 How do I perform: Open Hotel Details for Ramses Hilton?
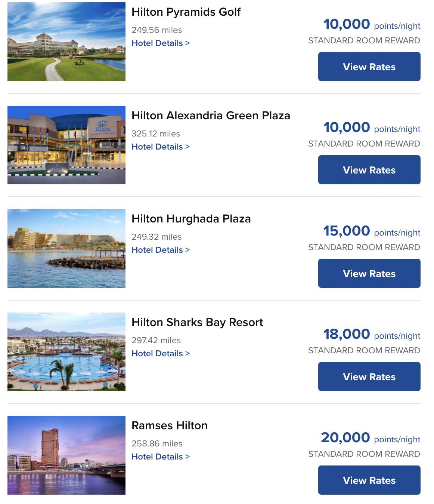(158, 457)
